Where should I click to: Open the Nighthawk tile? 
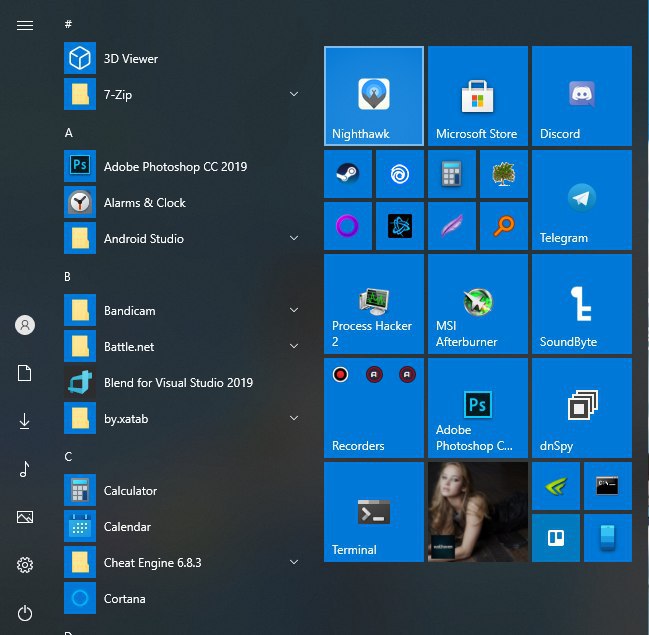(374, 96)
